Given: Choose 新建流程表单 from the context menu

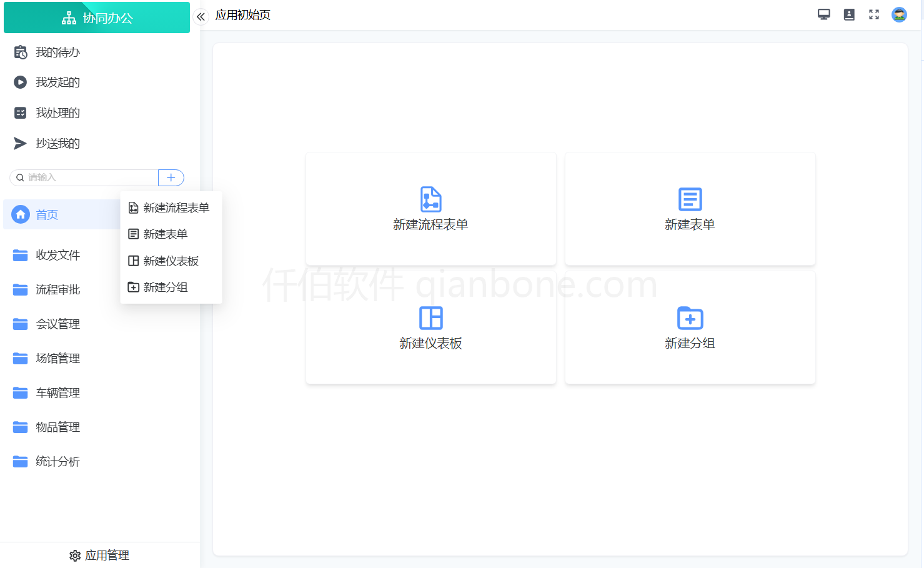Looking at the screenshot, I should [176, 207].
